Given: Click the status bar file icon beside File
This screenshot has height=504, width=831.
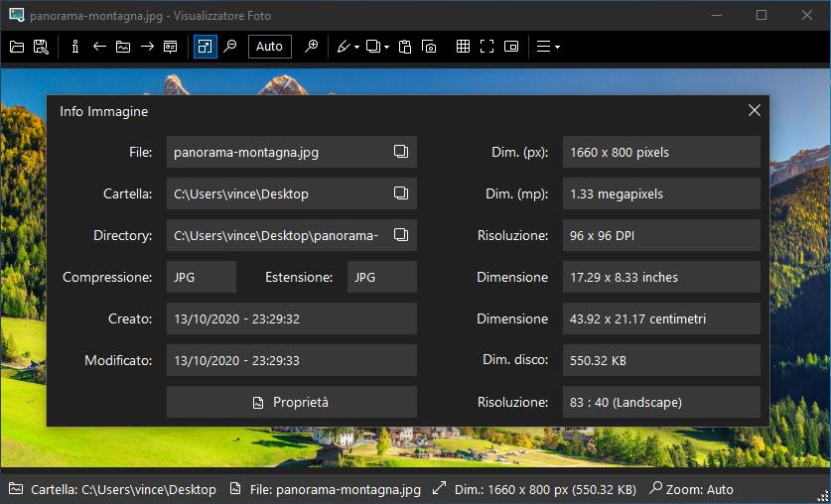Looking at the screenshot, I should pos(236,489).
